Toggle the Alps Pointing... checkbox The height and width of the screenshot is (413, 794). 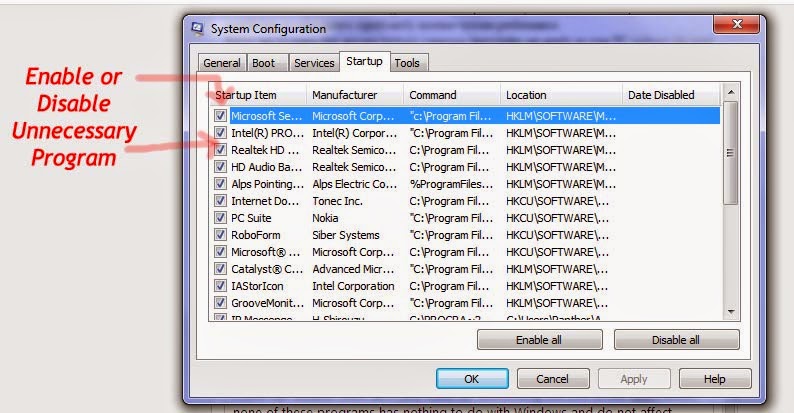click(220, 184)
